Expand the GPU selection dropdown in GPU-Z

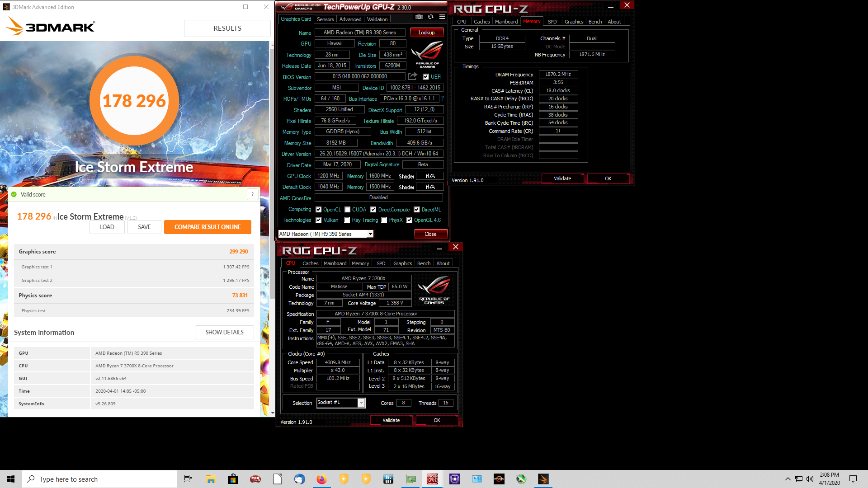[370, 234]
